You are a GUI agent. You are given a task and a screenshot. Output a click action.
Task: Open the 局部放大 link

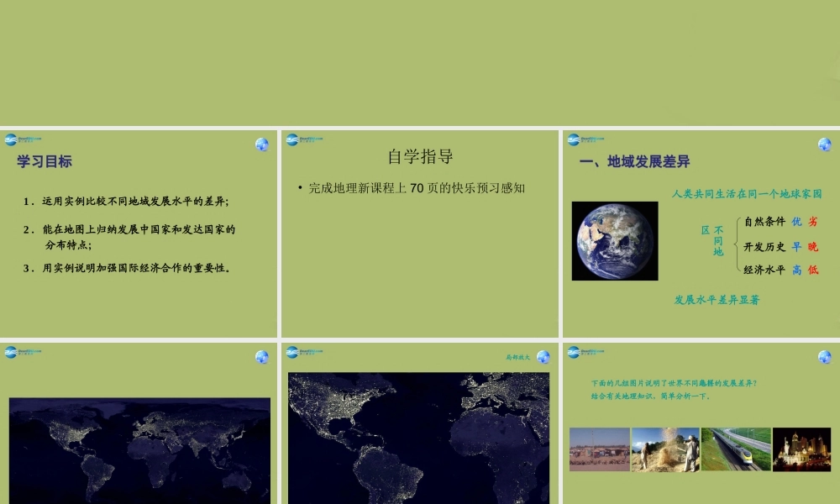pyautogui.click(x=518, y=357)
